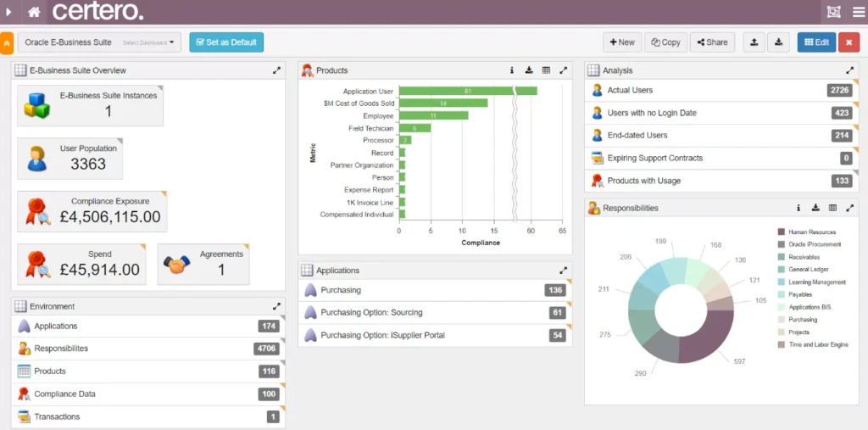Toggle Learning Management legend entry

[811, 282]
